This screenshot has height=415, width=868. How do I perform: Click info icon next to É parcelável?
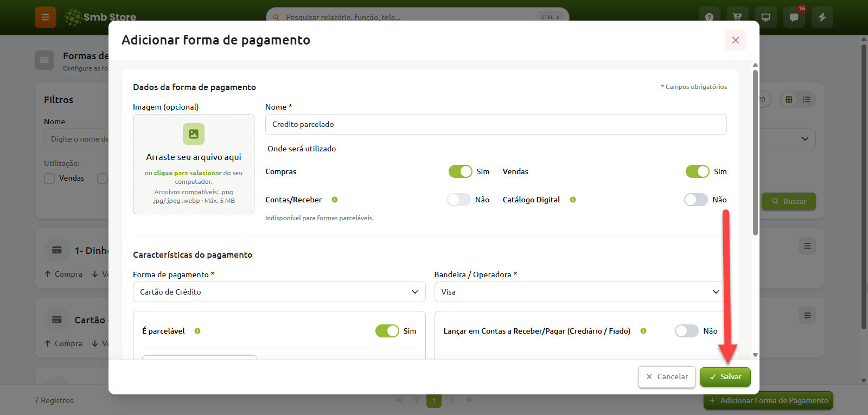click(197, 331)
